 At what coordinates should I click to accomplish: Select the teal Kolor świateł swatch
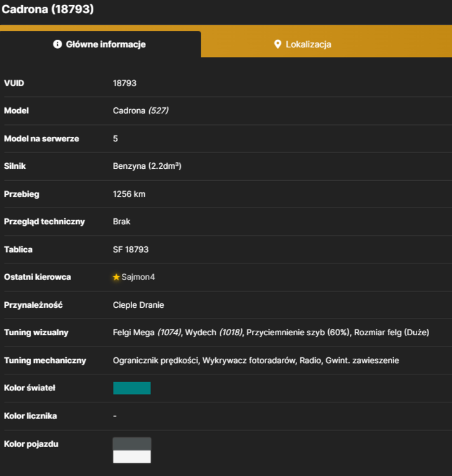pos(132,388)
